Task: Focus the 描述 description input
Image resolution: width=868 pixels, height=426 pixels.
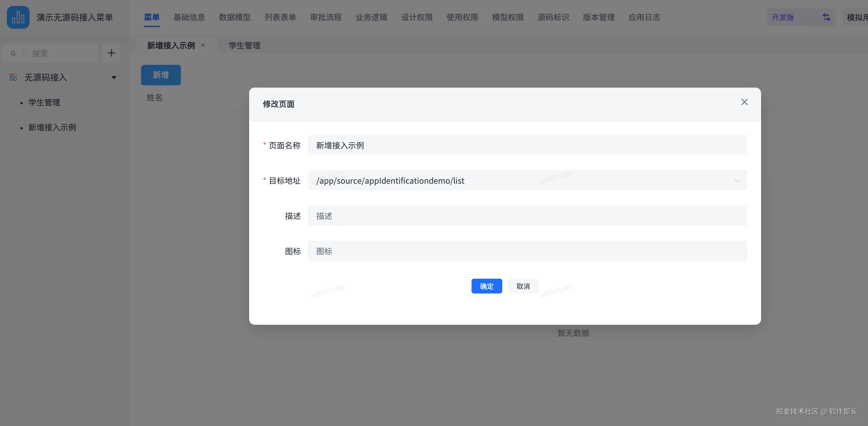Action: 527,216
